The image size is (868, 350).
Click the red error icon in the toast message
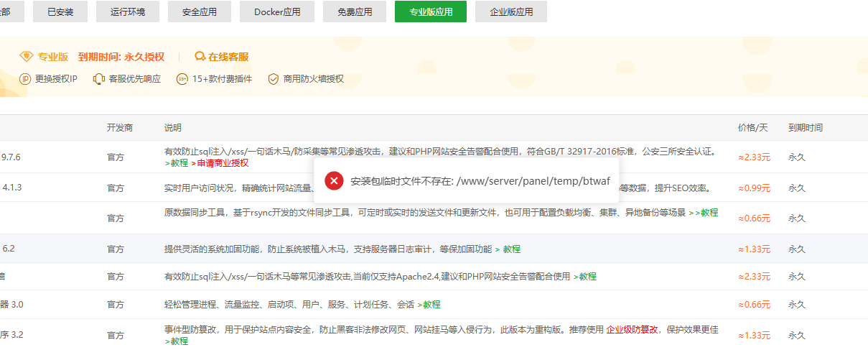click(334, 181)
